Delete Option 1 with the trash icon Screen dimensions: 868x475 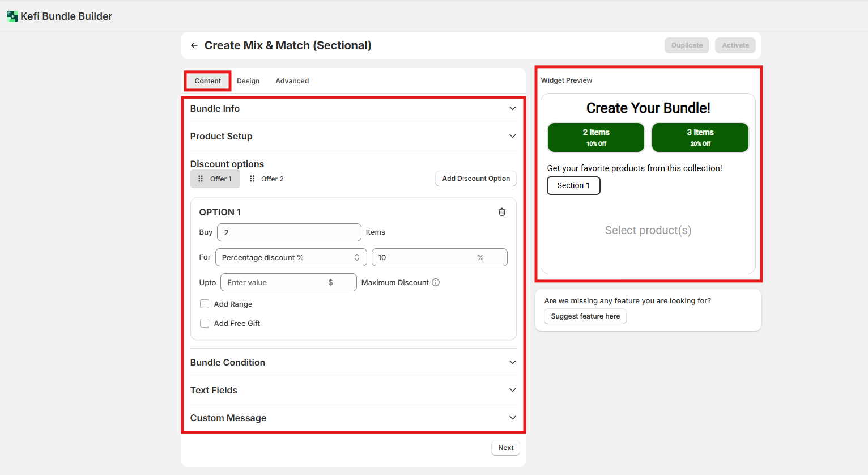point(501,212)
